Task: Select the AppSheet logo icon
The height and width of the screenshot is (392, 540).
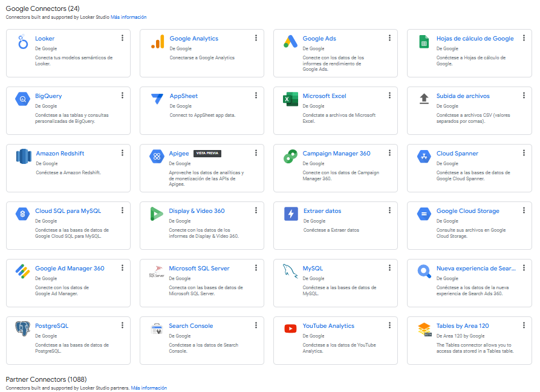Action: click(157, 99)
